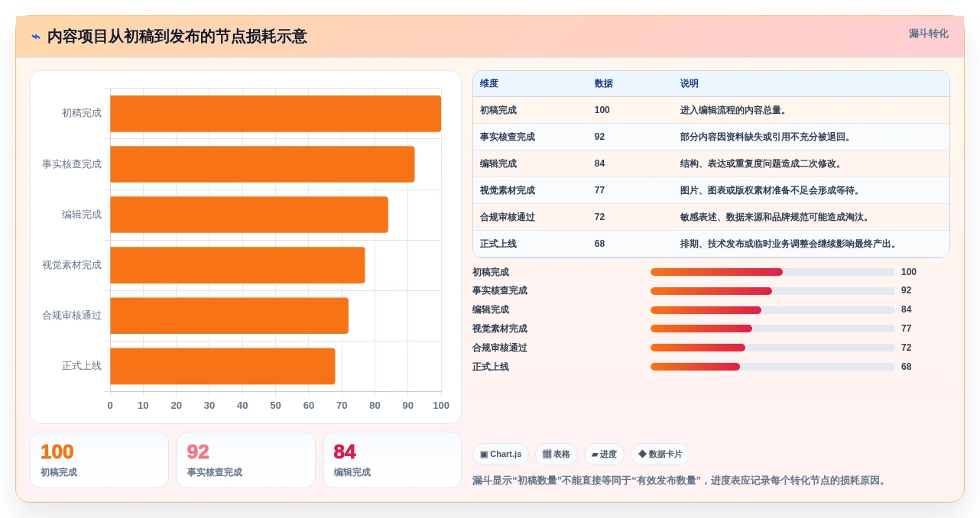Image resolution: width=980 pixels, height=518 pixels.
Task: Click description about 排期、技术发布
Action: click(x=789, y=244)
